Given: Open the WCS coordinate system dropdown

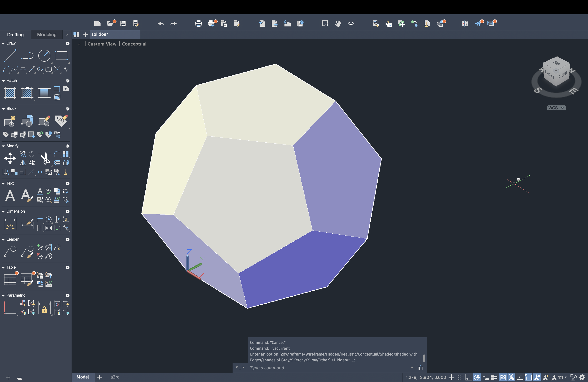Looking at the screenshot, I should (x=556, y=108).
